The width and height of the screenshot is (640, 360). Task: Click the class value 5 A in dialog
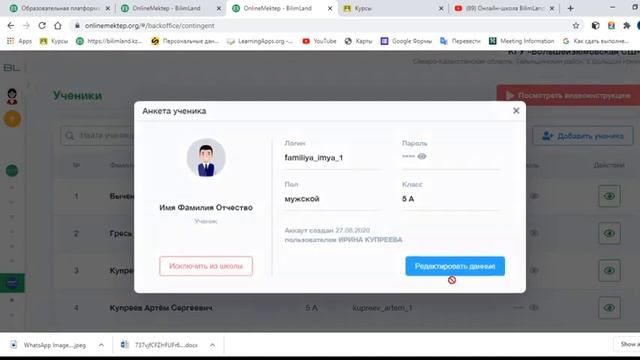(408, 199)
